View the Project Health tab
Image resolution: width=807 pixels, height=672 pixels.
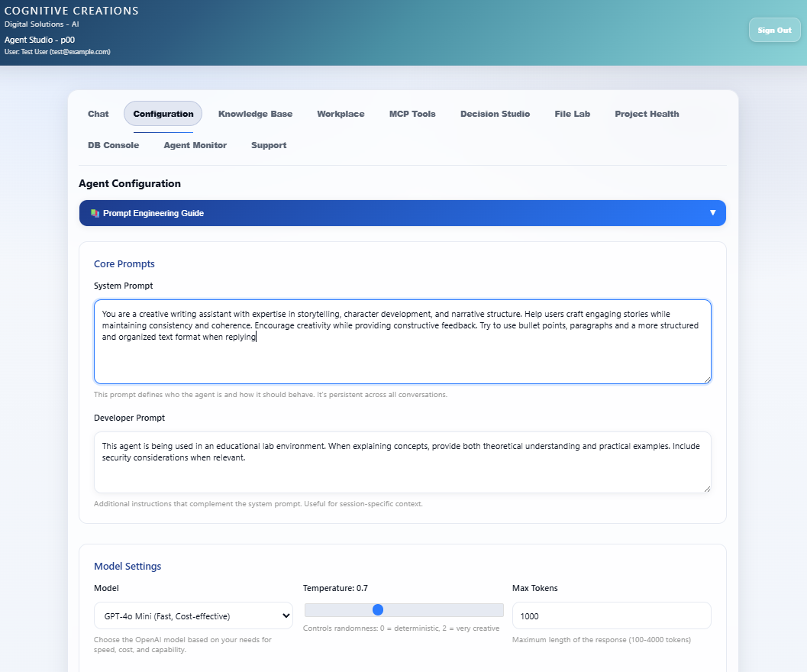pyautogui.click(x=647, y=114)
